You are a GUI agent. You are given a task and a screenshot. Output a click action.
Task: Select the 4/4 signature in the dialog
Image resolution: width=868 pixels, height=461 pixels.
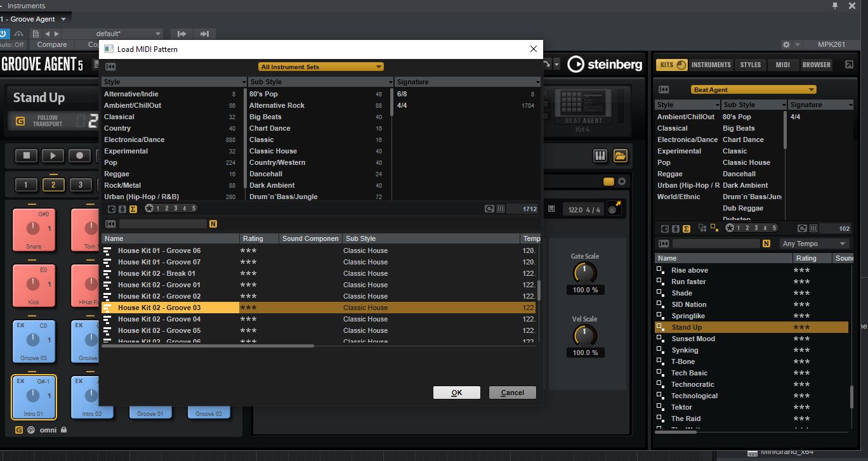point(466,105)
